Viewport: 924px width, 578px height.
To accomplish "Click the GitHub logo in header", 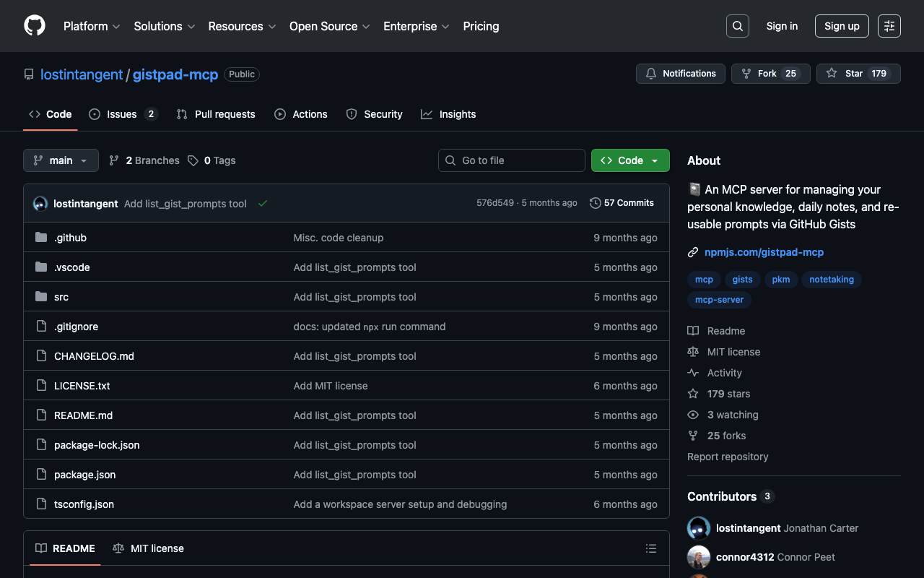I will (x=35, y=26).
